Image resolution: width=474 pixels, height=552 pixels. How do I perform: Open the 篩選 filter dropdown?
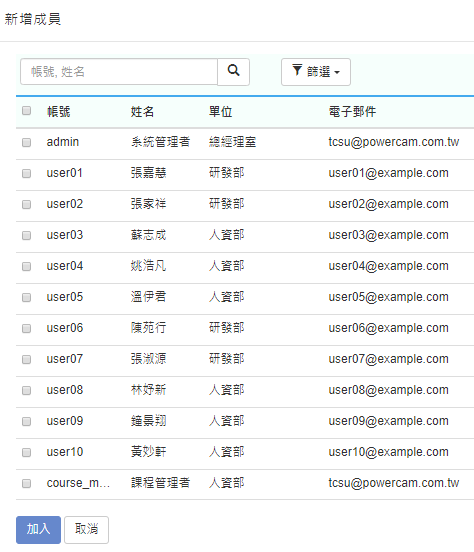coord(316,72)
